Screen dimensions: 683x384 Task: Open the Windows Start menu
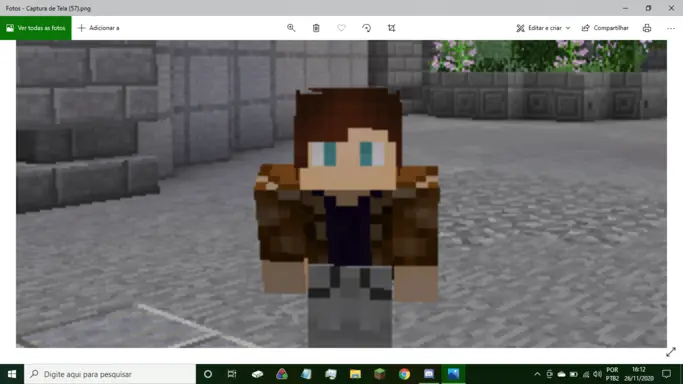point(12,374)
